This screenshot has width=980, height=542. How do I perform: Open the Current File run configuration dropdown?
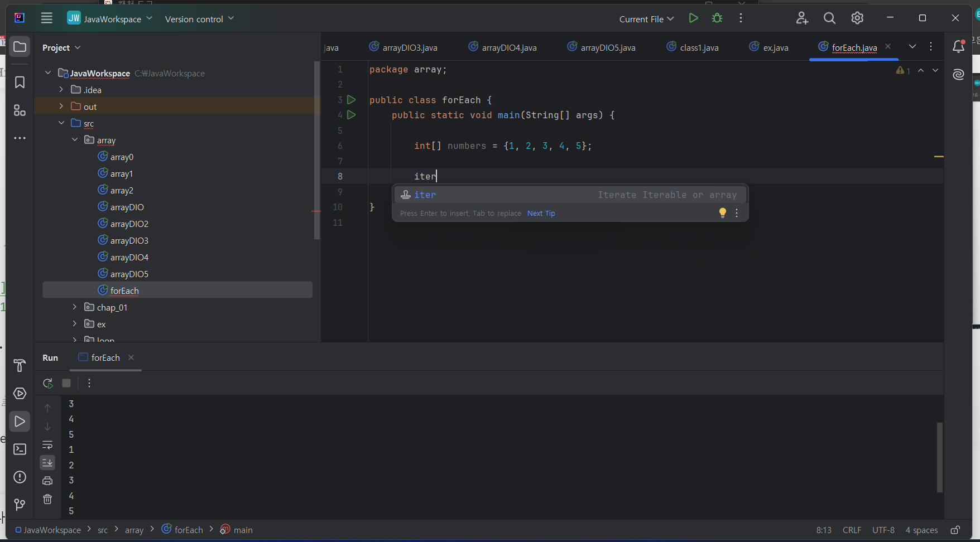pos(646,19)
